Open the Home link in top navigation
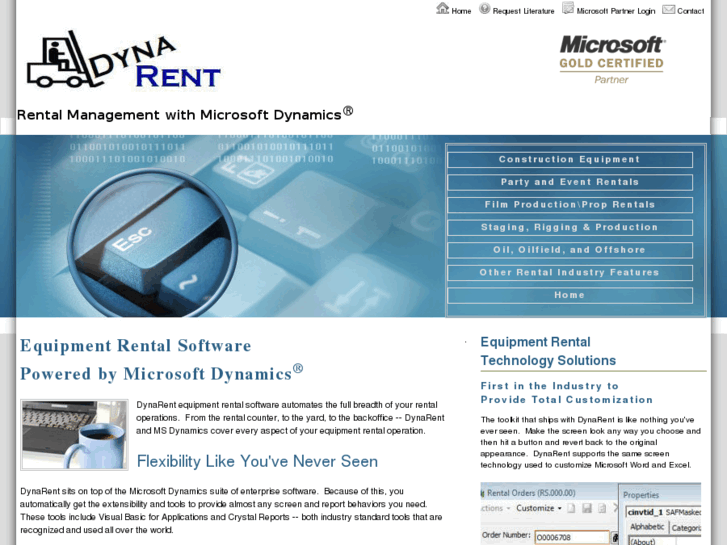Screen dimensions: 727x545 click(x=461, y=11)
